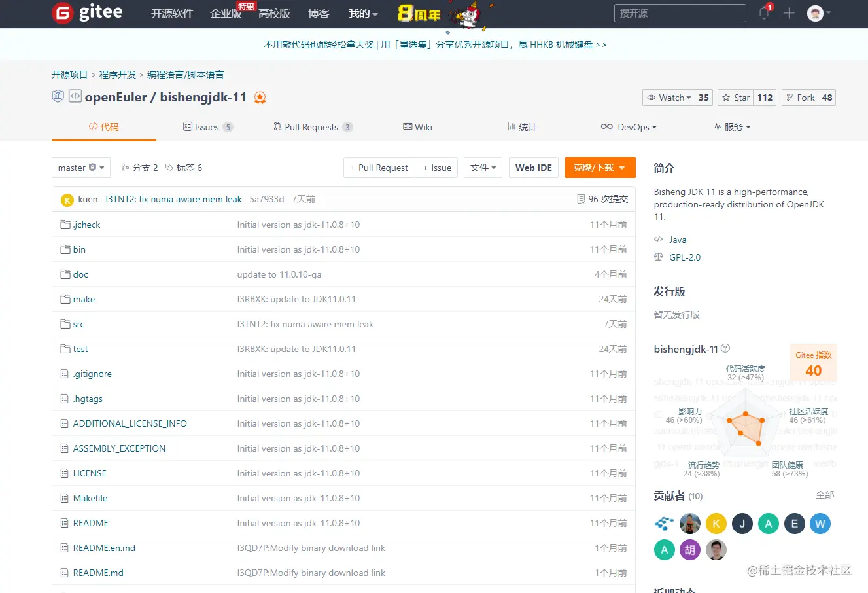868x593 pixels.
Task: Click the plus create icon in header
Action: point(789,13)
